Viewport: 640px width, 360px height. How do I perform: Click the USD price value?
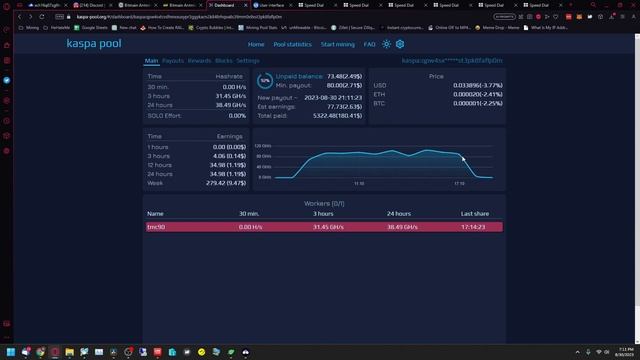478,85
